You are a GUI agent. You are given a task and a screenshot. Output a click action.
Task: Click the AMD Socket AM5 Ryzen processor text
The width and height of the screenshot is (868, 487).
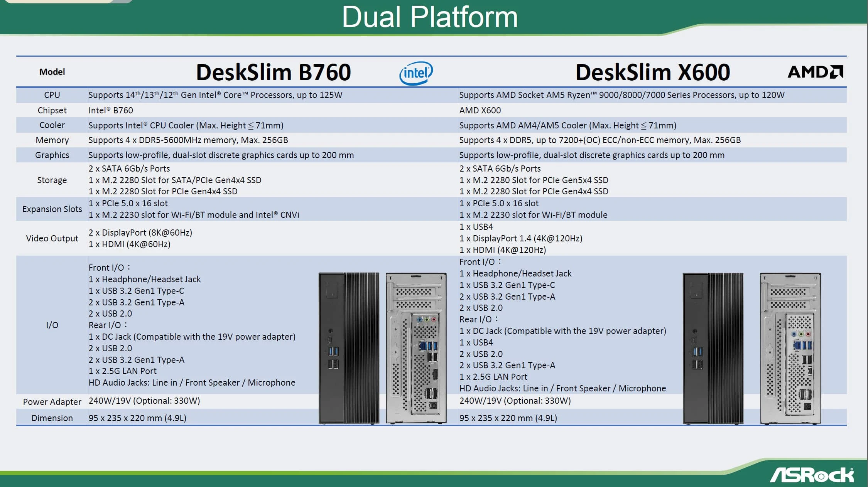pos(621,95)
